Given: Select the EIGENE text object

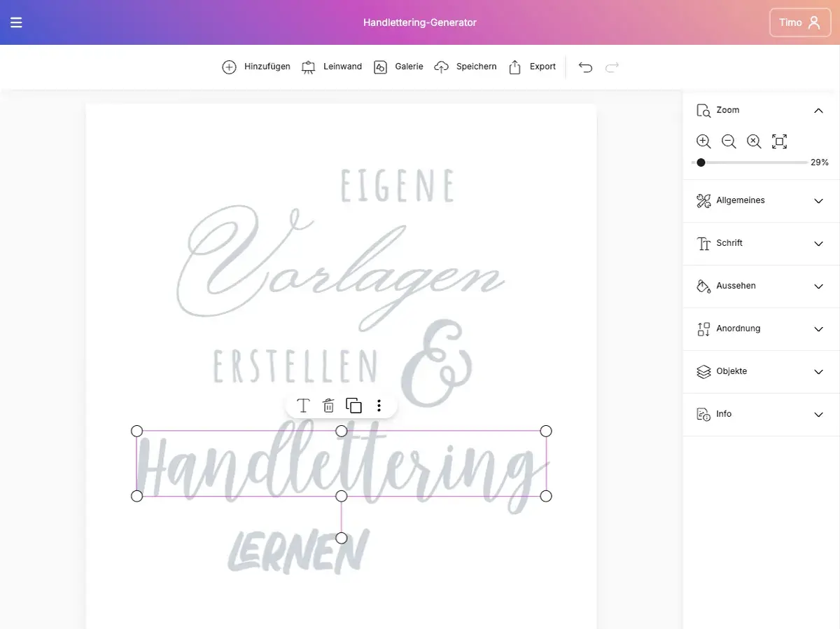Looking at the screenshot, I should click(x=398, y=186).
